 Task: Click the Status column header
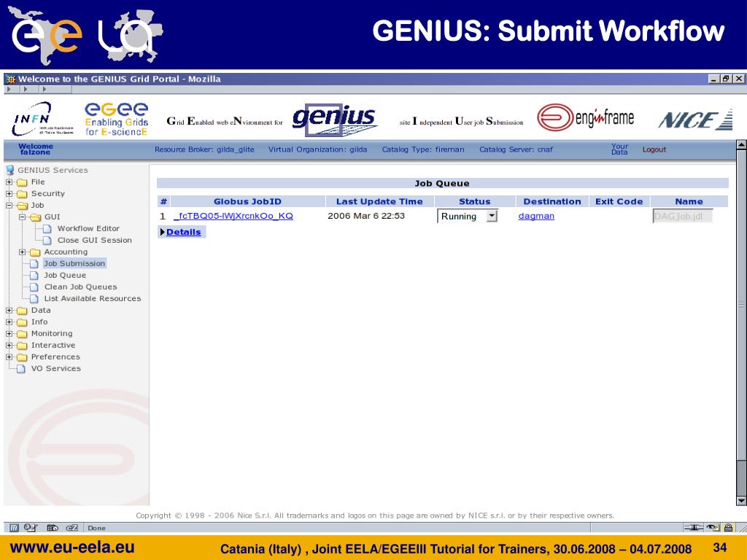474,201
